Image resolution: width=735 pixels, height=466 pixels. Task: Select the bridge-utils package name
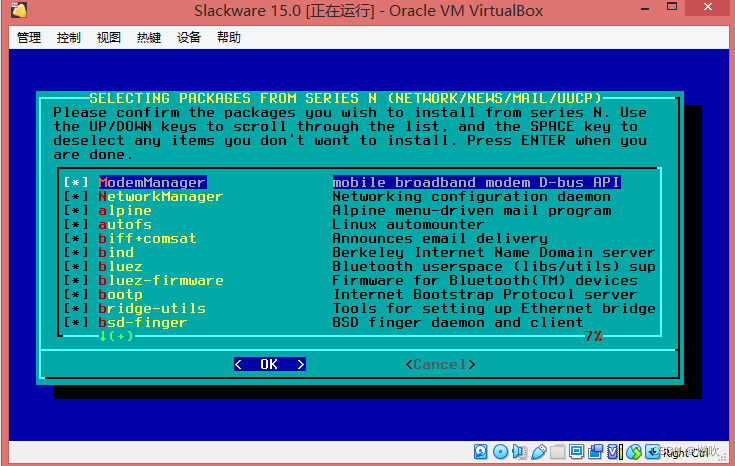click(152, 309)
